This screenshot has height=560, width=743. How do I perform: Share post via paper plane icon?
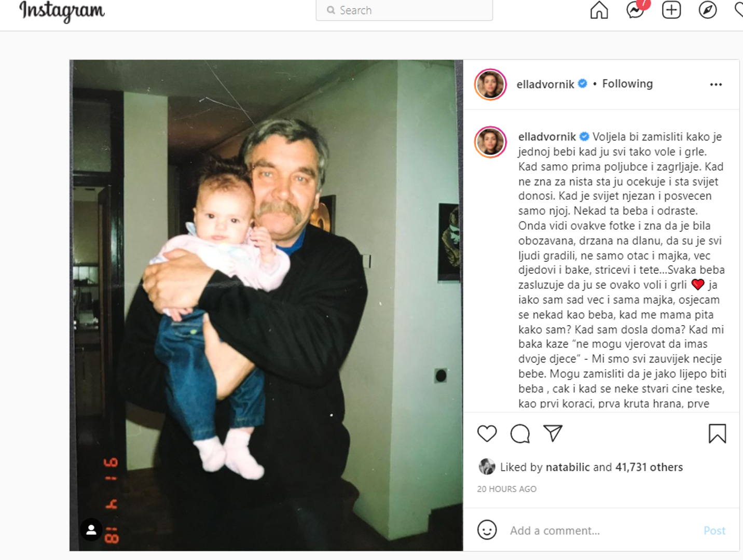(x=553, y=433)
